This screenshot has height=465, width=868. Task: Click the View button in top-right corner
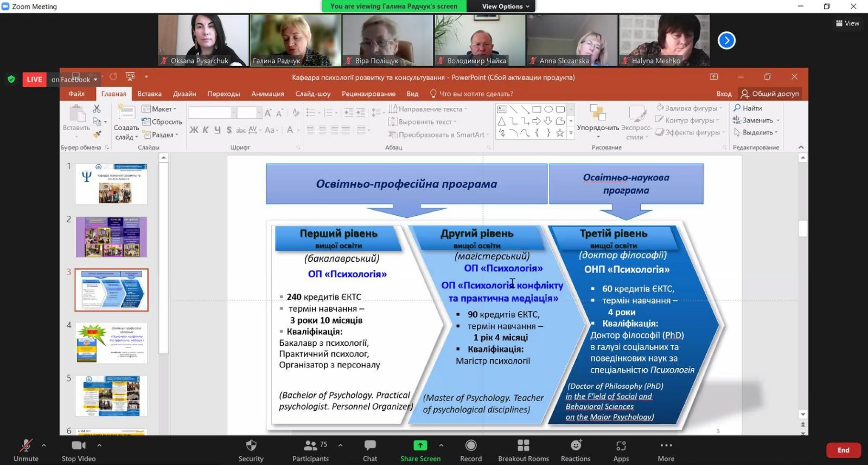[847, 23]
